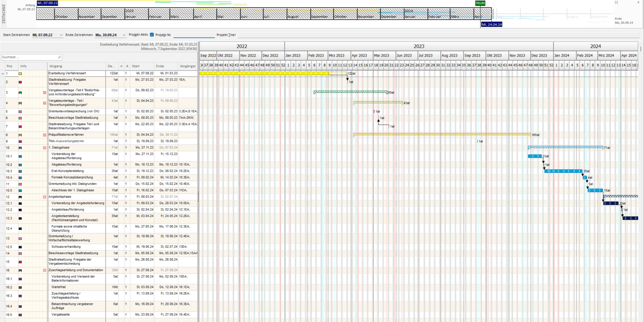Click the Mi, 24.04.24 date flag on Zeitachse
This screenshot has height=322, width=644.
(492, 25)
